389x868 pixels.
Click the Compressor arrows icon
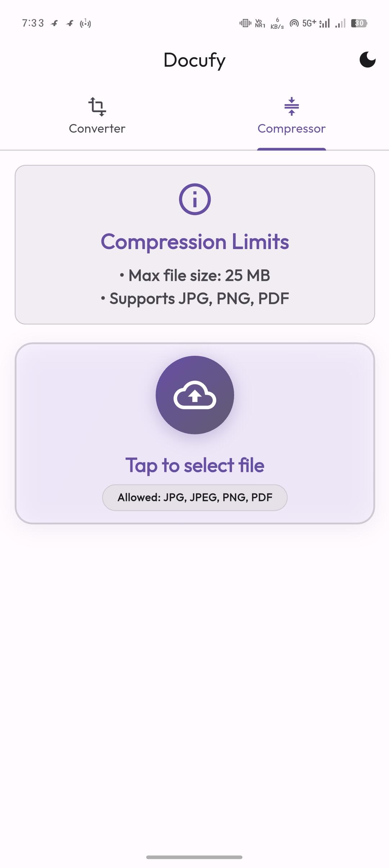[291, 106]
